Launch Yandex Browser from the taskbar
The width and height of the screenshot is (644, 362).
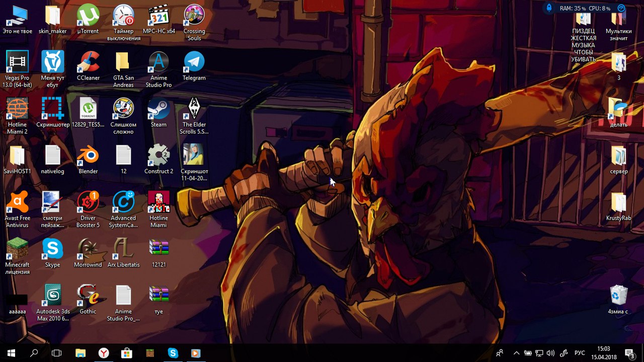[x=104, y=353]
